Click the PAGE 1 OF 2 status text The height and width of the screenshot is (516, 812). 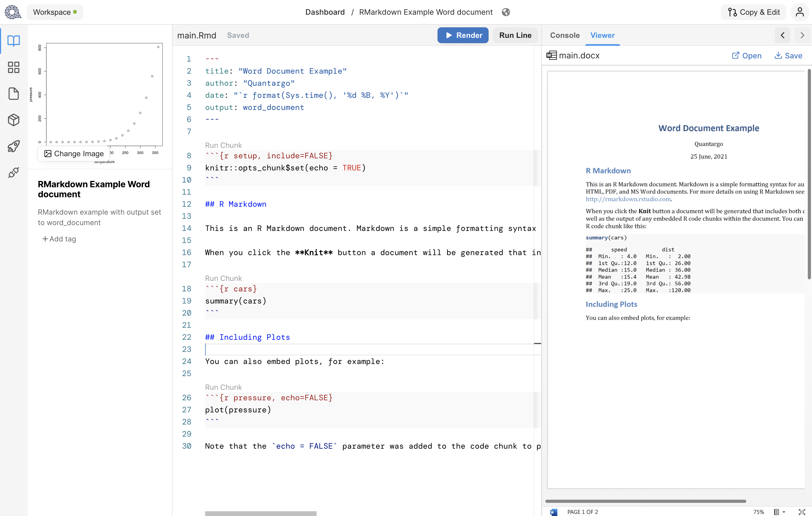click(582, 512)
